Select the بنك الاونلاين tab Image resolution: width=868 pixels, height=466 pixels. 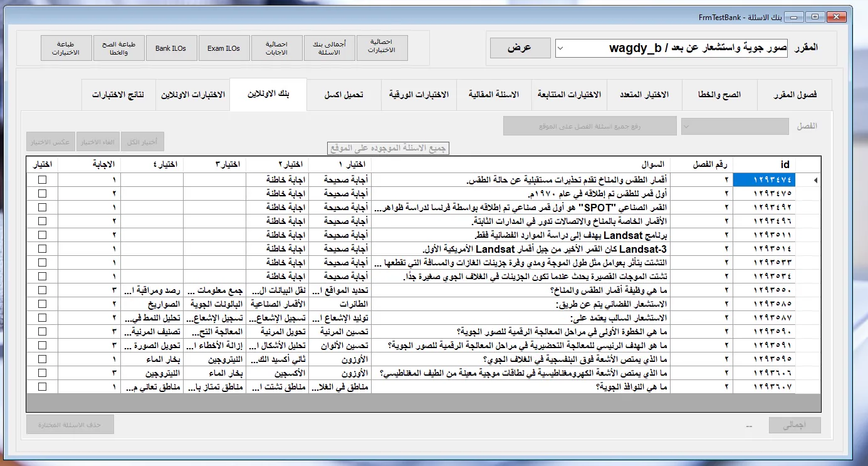point(268,94)
